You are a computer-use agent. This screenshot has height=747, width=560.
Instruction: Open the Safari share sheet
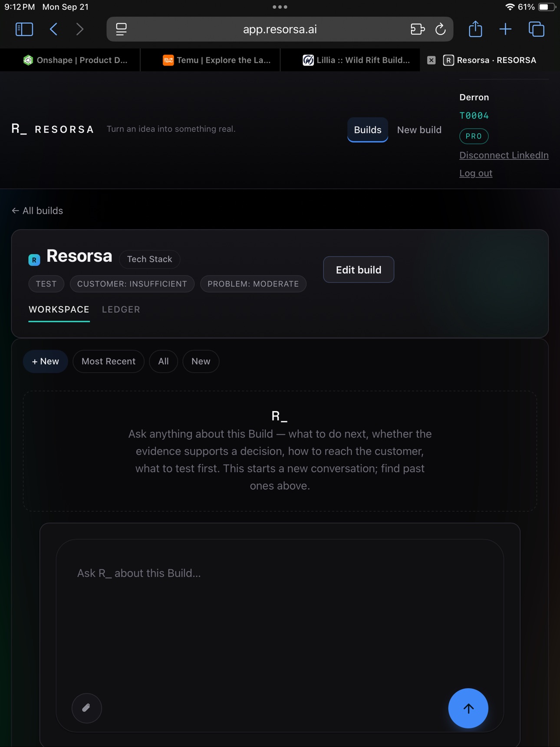[475, 29]
